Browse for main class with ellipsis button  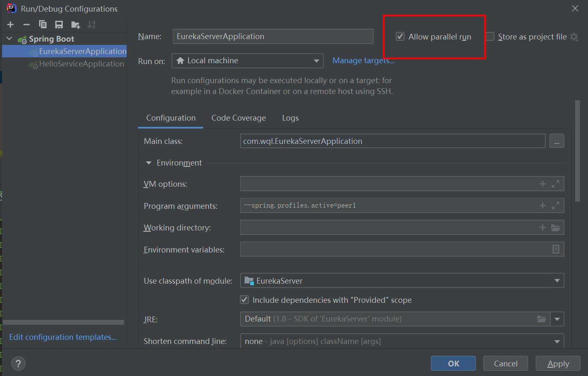click(x=557, y=141)
